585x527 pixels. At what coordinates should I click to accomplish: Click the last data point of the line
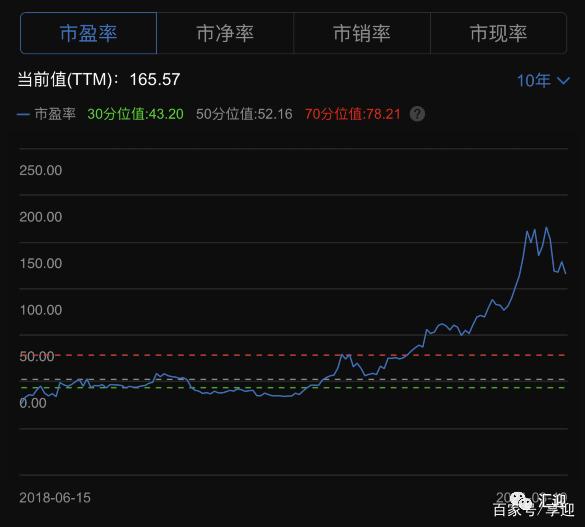pyautogui.click(x=566, y=273)
